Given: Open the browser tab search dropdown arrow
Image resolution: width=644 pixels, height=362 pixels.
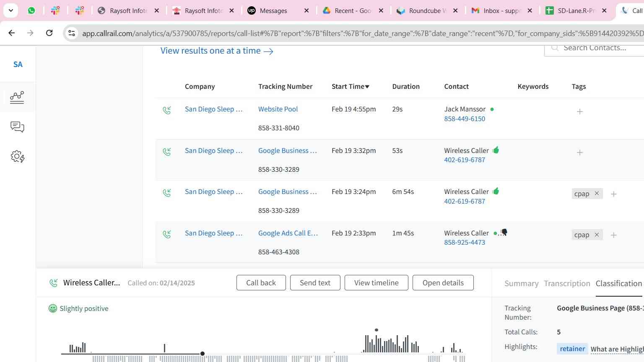Looking at the screenshot, I should pos(10,10).
